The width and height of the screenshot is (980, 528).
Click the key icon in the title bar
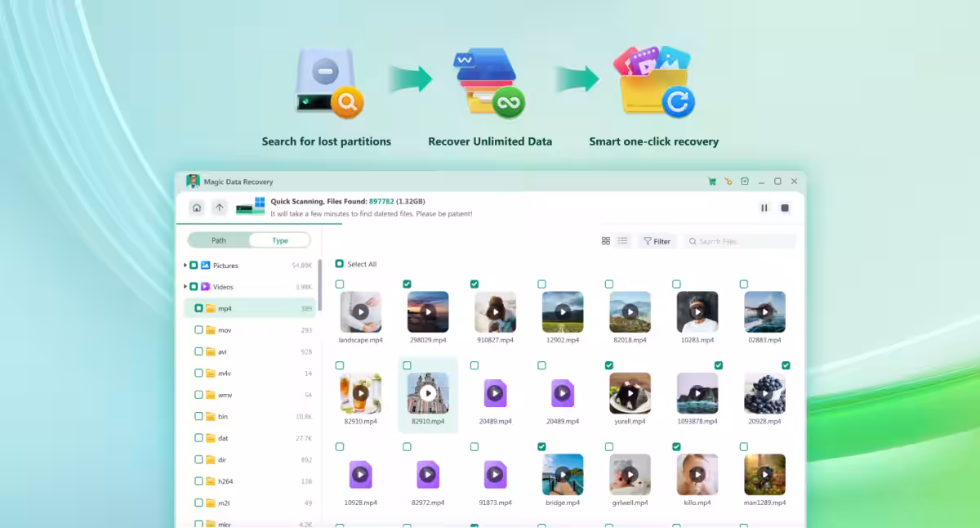point(728,181)
